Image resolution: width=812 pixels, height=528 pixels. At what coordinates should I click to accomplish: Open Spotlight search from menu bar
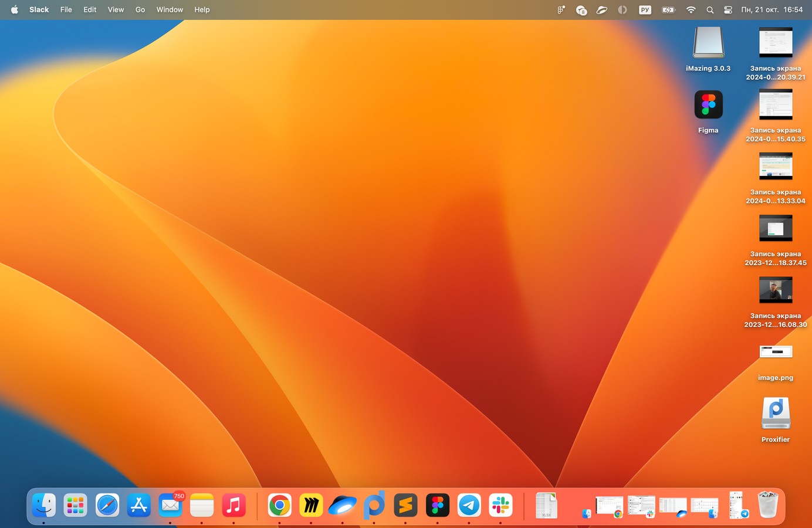click(710, 10)
